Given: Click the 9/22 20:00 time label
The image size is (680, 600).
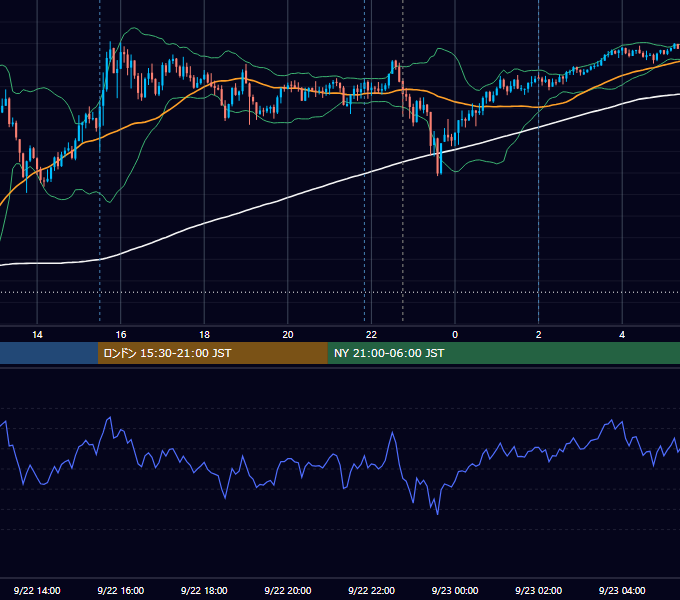Looking at the screenshot, I should point(288,590).
